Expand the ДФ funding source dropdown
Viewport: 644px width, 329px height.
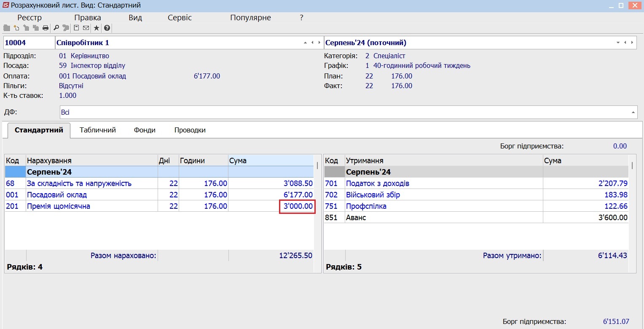click(633, 112)
